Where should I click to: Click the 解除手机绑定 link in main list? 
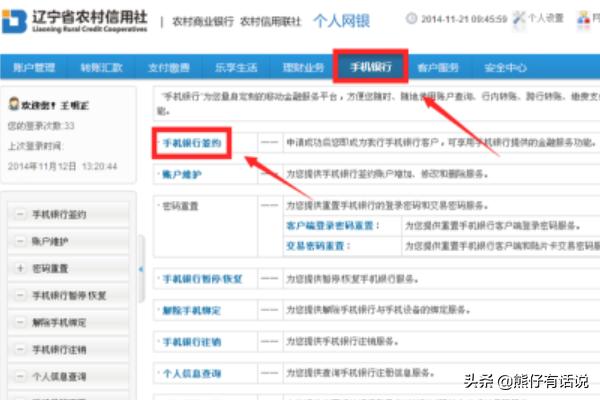coord(192,310)
